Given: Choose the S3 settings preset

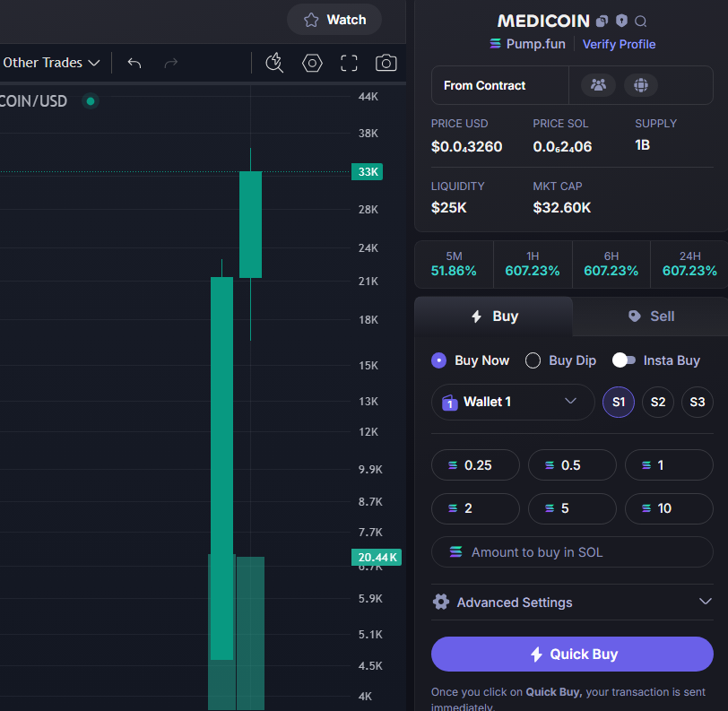Looking at the screenshot, I should (697, 402).
